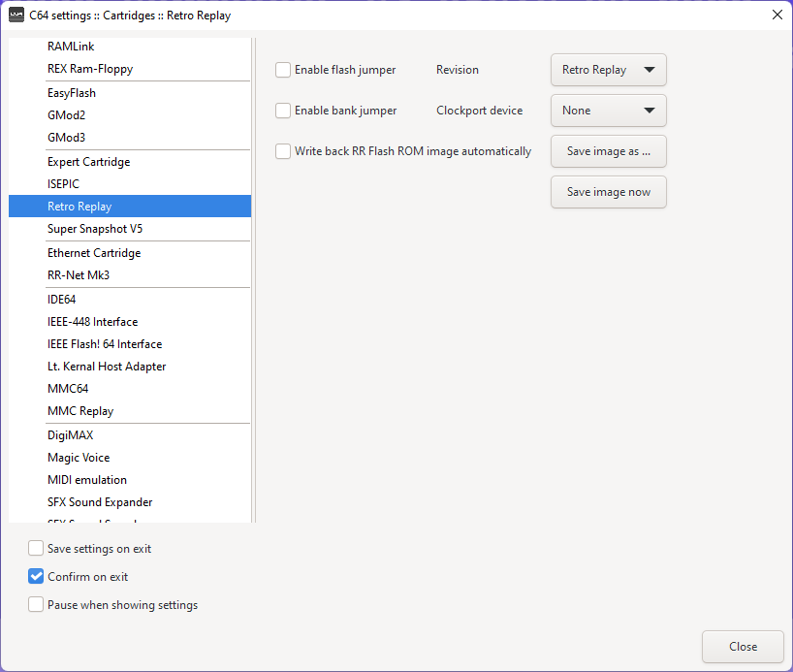Select MMC64 cartridge entry

(130, 389)
